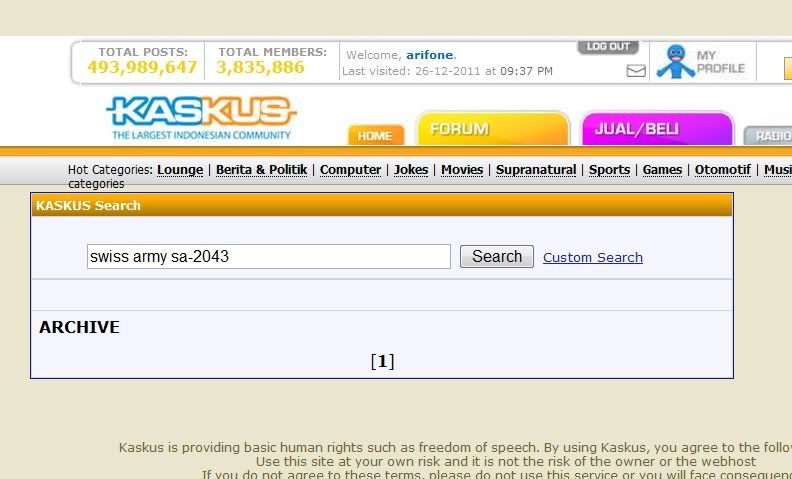Open the JUAL/BELI tab
The image size is (792, 479).
point(657,129)
